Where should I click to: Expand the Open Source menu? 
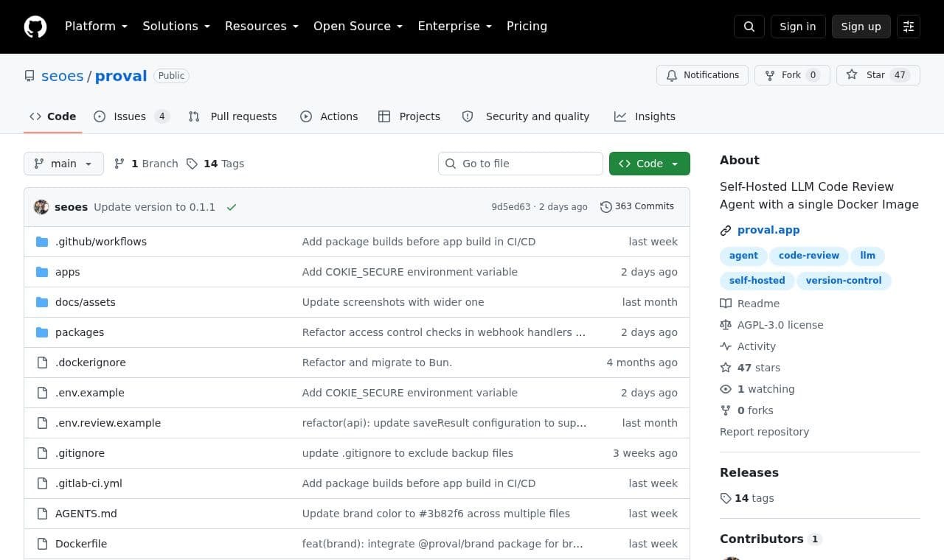pyautogui.click(x=358, y=27)
